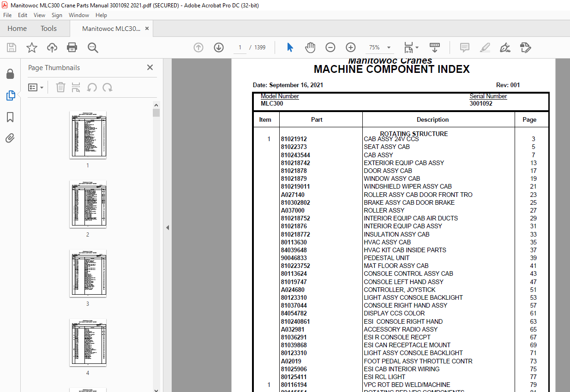The height and width of the screenshot is (392, 570).
Task: Switch to the Home tab
Action: (x=17, y=29)
